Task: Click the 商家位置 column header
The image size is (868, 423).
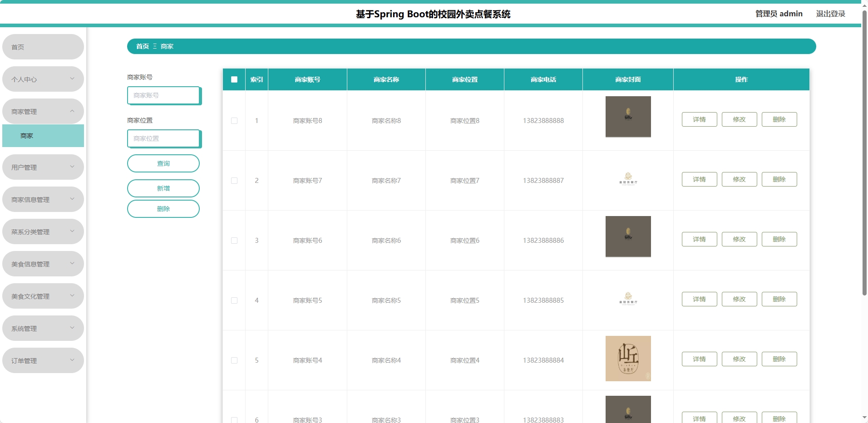Action: click(x=465, y=79)
